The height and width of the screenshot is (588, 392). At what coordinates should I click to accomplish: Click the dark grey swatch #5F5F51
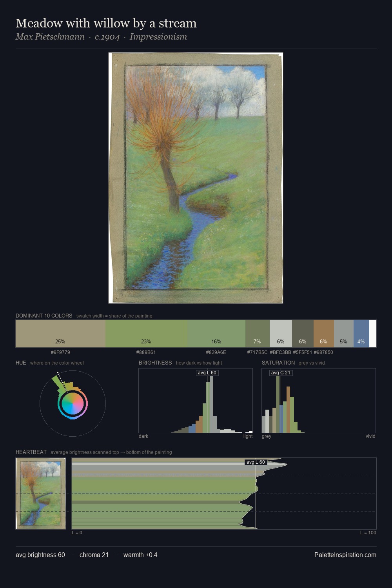(x=303, y=334)
